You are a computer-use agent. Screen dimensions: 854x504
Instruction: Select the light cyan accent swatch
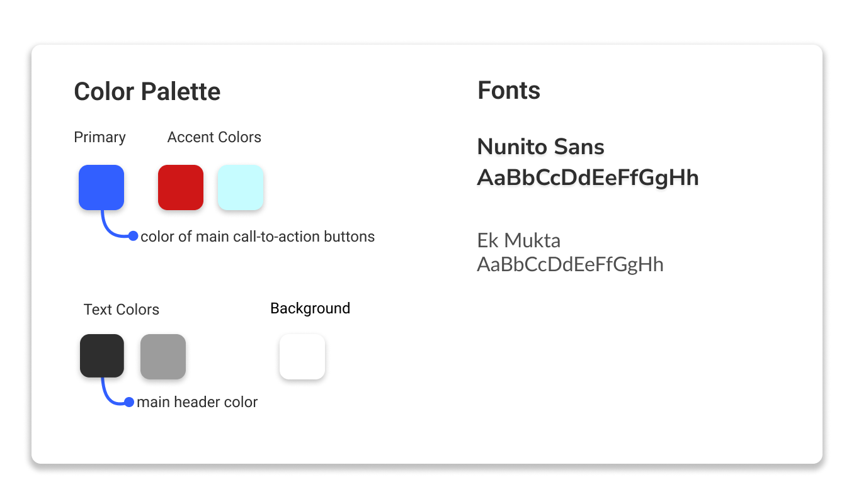[240, 188]
